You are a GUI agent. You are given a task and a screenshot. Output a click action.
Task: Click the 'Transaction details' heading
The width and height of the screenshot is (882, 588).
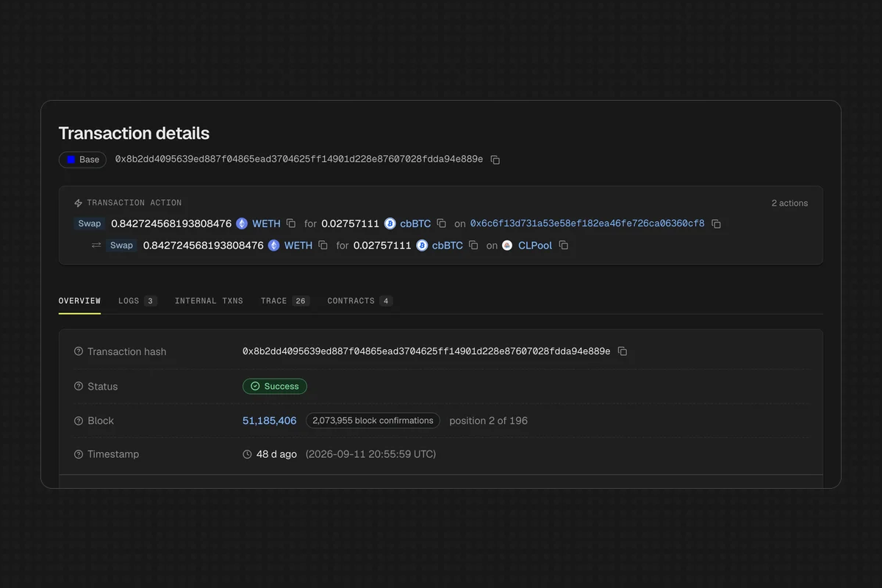[134, 133]
